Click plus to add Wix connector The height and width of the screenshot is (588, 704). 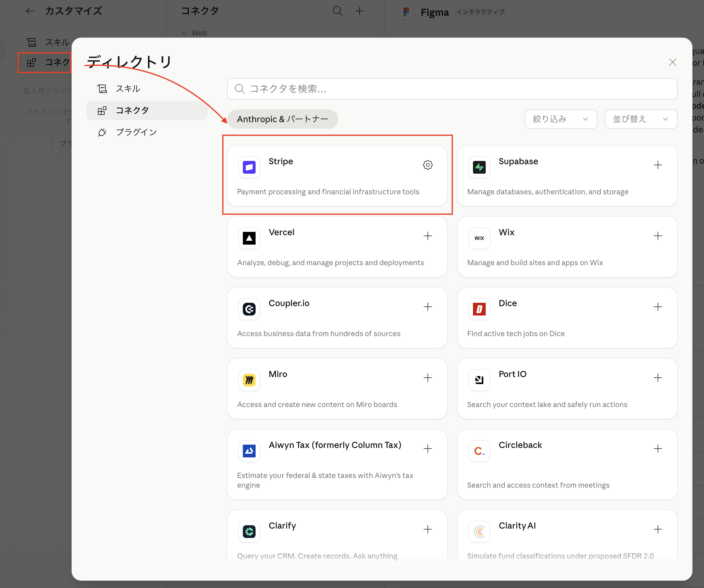coord(657,236)
